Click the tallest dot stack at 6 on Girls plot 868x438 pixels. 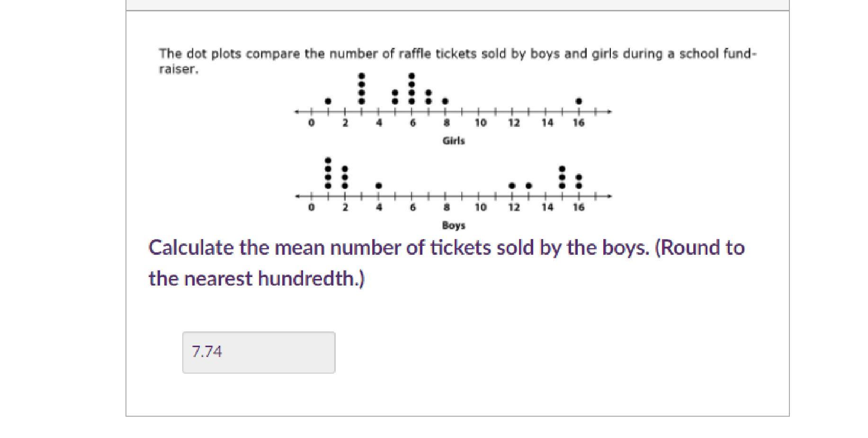(x=412, y=89)
